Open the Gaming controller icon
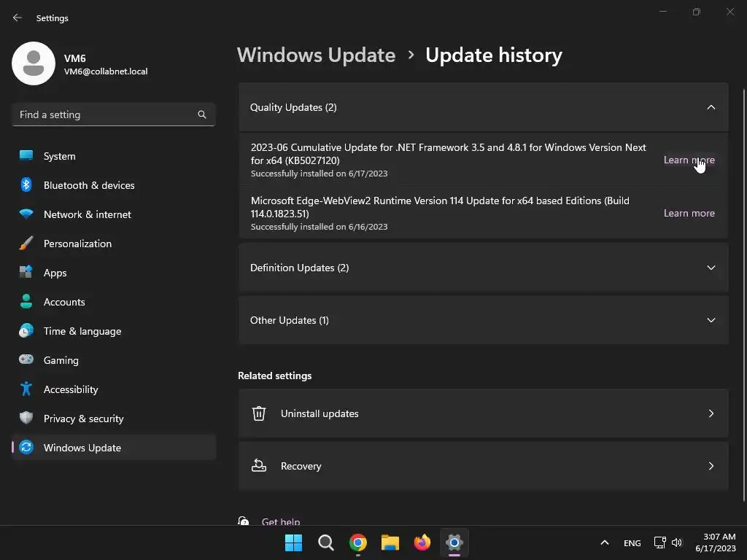 26,359
